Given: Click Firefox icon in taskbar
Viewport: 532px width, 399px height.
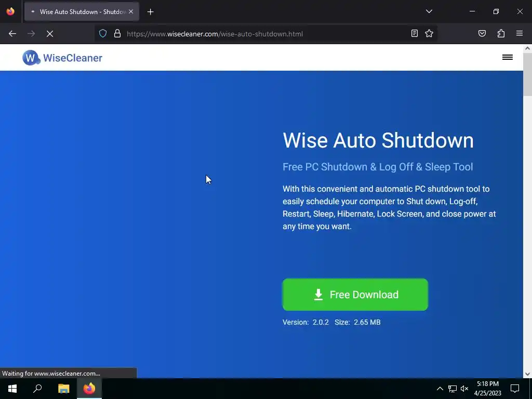Looking at the screenshot, I should point(89,389).
